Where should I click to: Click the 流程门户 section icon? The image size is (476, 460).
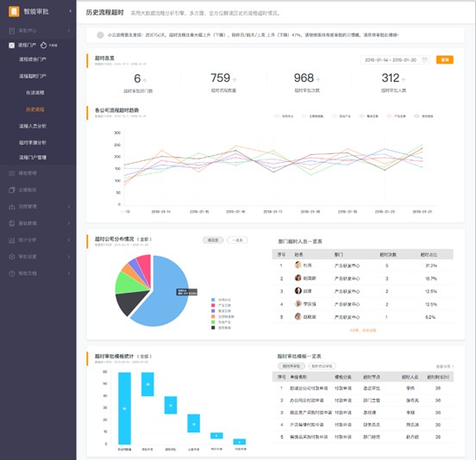pos(11,45)
